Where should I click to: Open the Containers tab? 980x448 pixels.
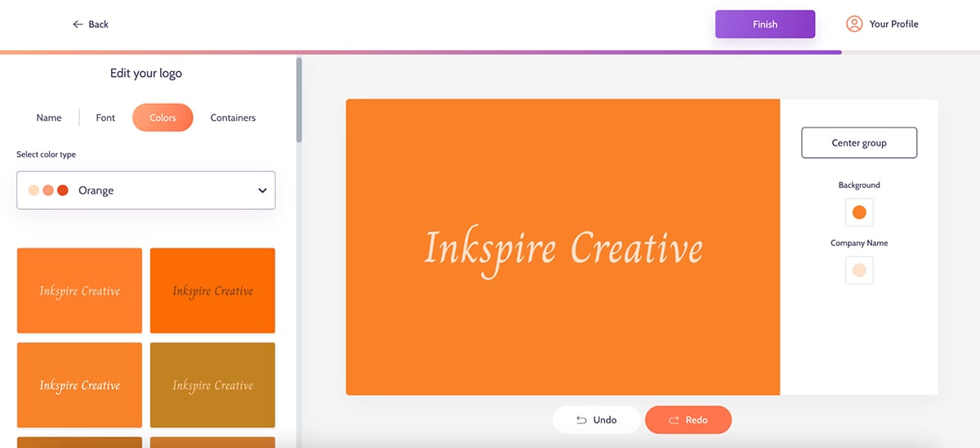click(233, 118)
